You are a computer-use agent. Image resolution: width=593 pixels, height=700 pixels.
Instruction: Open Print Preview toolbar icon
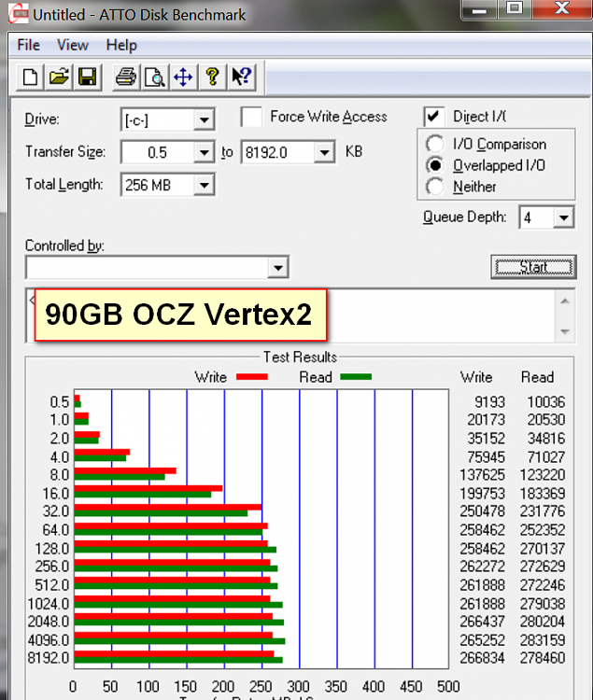click(x=154, y=77)
